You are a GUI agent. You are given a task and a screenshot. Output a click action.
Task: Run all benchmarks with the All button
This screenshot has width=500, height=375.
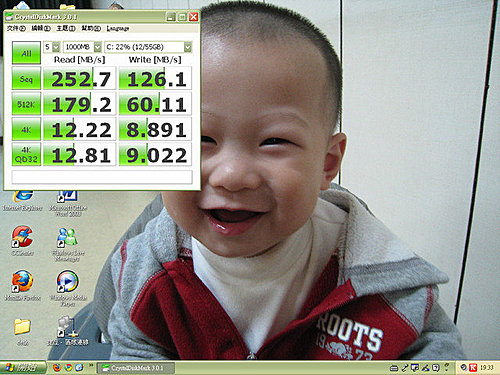coord(26,53)
